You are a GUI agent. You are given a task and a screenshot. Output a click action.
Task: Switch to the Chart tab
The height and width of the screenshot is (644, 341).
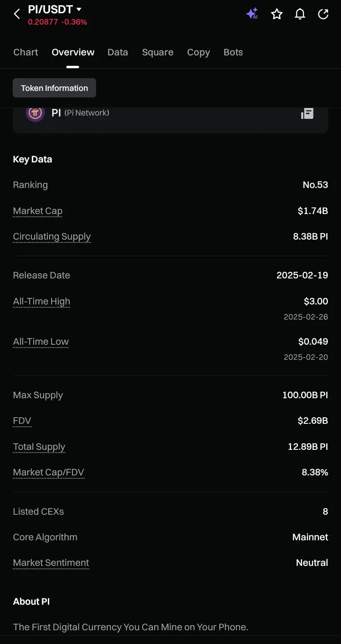pyautogui.click(x=26, y=52)
